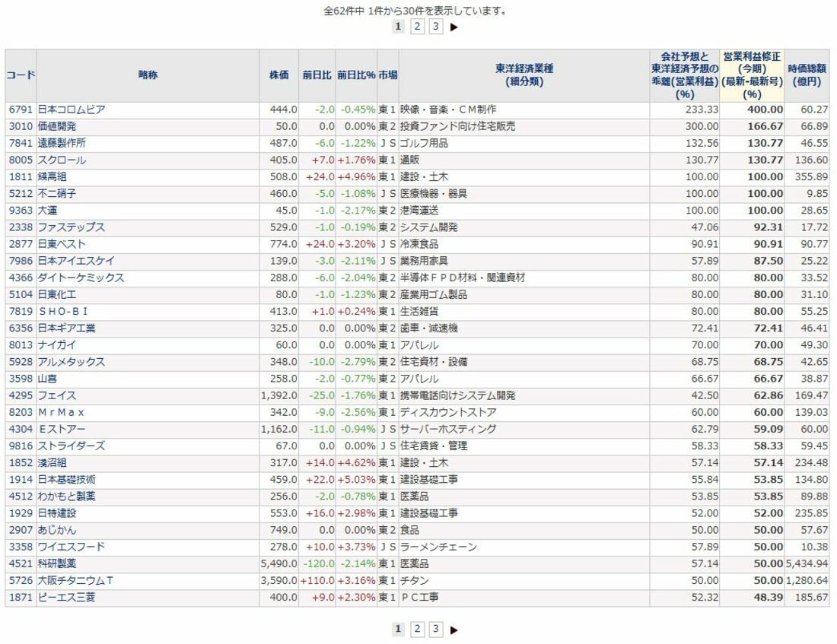The height and width of the screenshot is (644, 837).
Task: Select ラーメンチェーン industry cell
Action: coord(438,547)
